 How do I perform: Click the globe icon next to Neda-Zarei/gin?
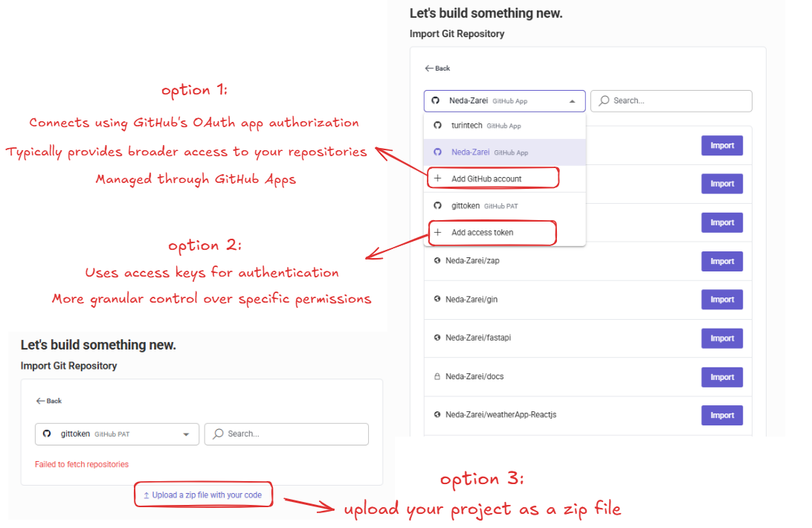[437, 300]
